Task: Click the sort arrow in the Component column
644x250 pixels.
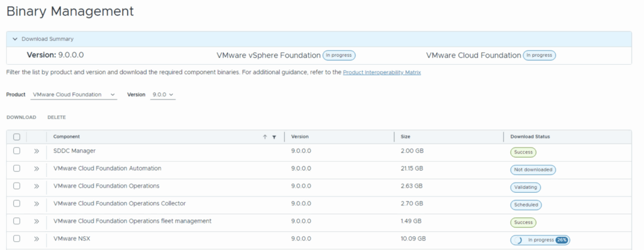Action: tap(265, 137)
